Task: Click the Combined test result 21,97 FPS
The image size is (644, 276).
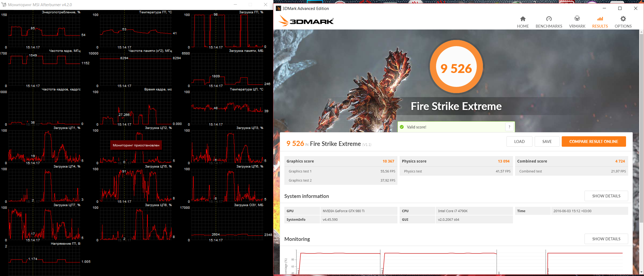Action: [618, 171]
